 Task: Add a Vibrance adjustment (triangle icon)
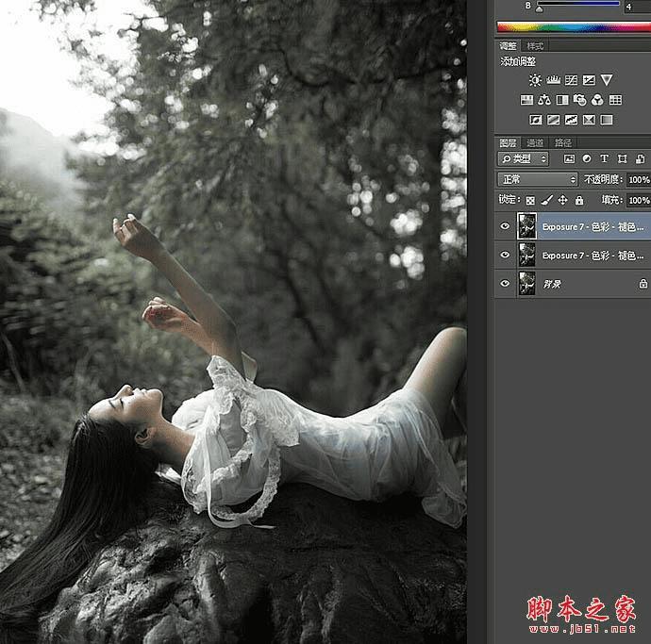coord(607,79)
